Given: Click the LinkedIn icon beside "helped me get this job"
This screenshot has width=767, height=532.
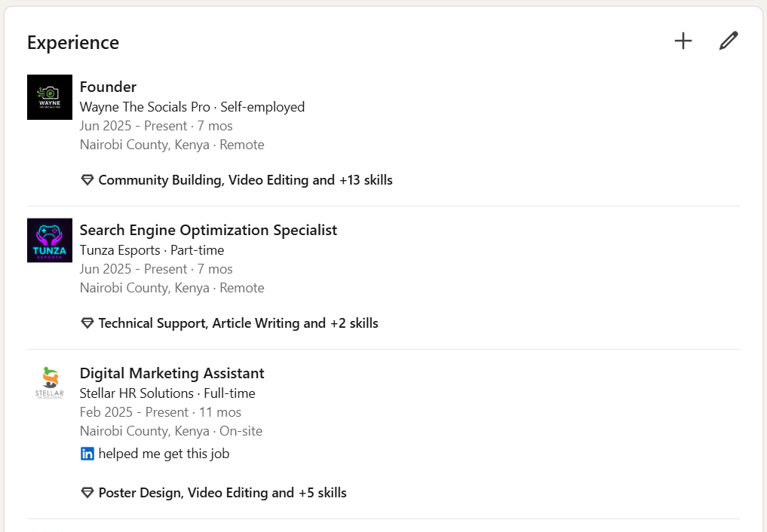Looking at the screenshot, I should [87, 454].
